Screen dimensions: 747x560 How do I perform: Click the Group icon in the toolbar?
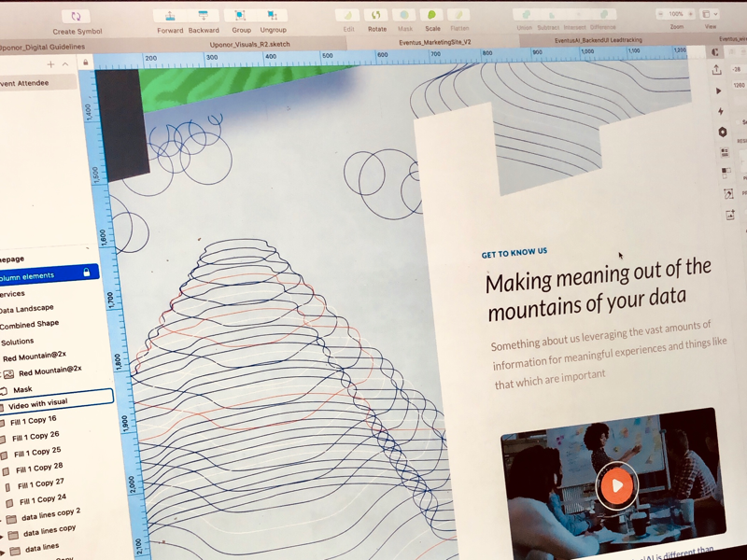pos(238,16)
